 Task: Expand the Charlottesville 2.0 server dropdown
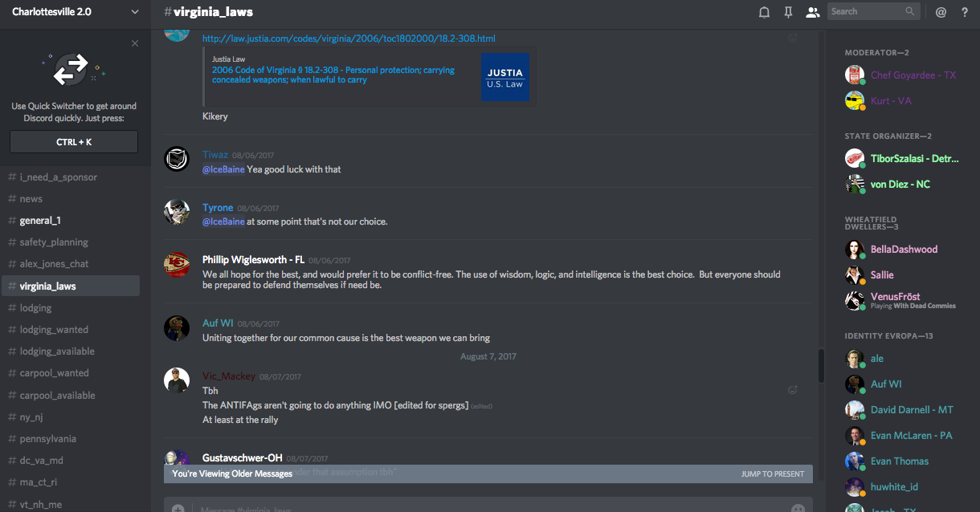(134, 12)
